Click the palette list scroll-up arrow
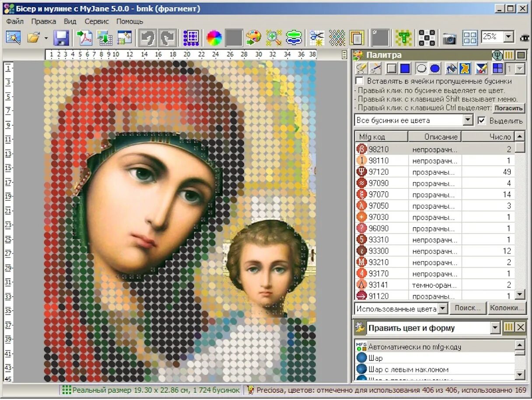The image size is (532, 400). pyautogui.click(x=520, y=136)
